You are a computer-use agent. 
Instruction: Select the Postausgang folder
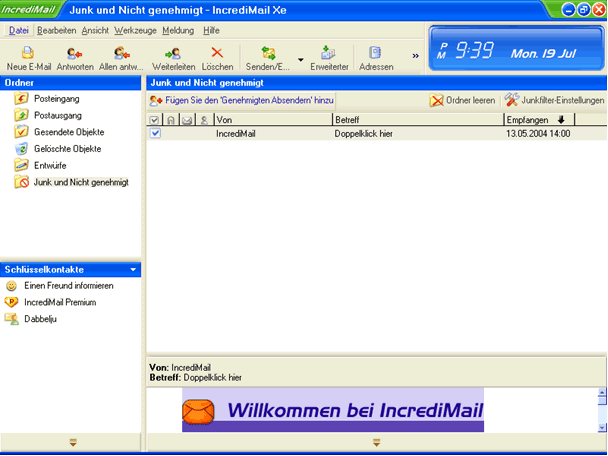coord(58,116)
